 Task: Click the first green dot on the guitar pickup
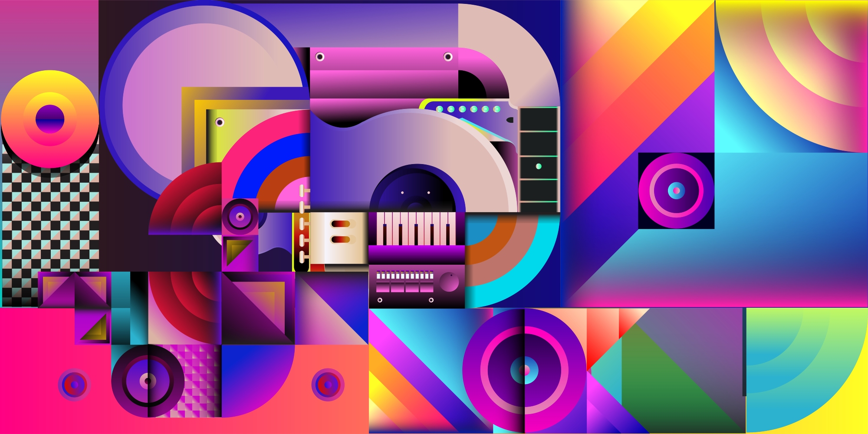(x=440, y=109)
